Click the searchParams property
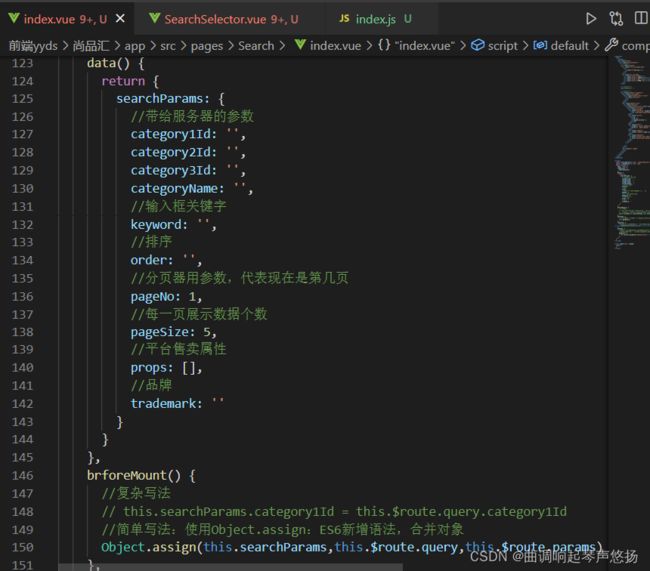The width and height of the screenshot is (650, 571). click(160, 99)
